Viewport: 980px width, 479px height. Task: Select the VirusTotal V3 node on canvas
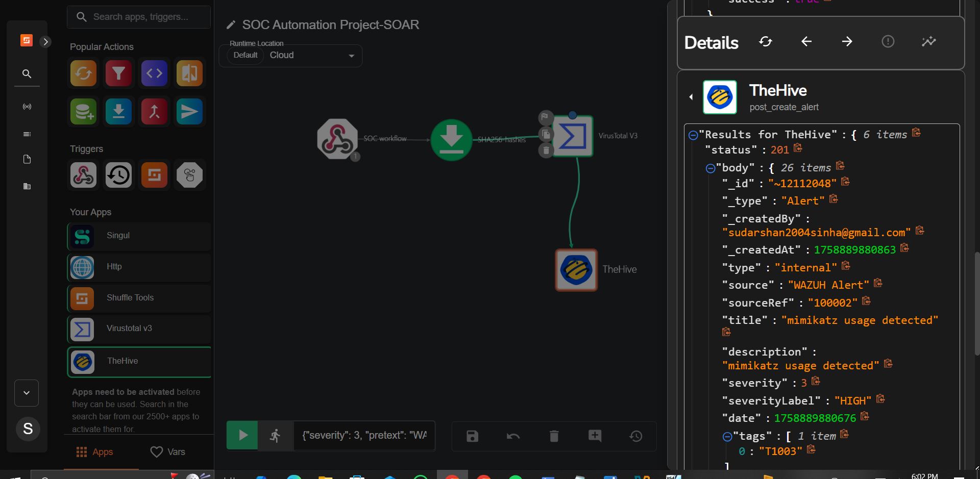coord(573,136)
